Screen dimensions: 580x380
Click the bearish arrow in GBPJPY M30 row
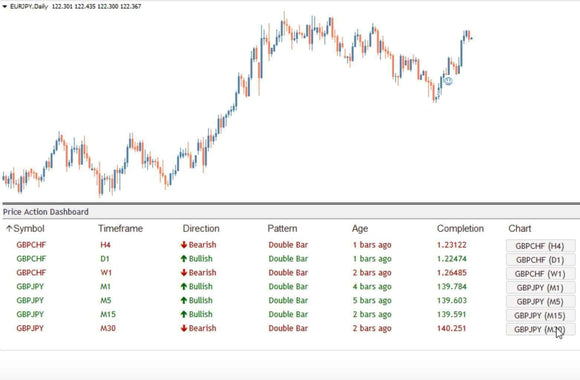click(x=184, y=328)
